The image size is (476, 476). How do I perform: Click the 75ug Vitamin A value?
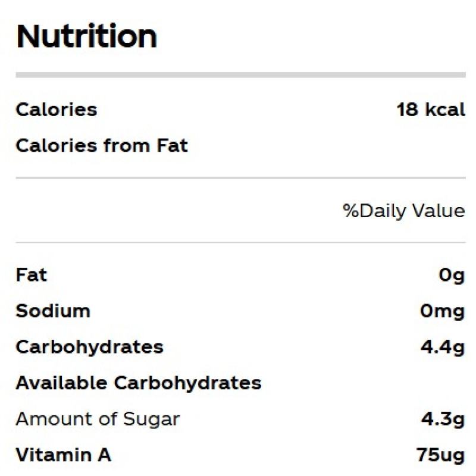[x=440, y=455]
